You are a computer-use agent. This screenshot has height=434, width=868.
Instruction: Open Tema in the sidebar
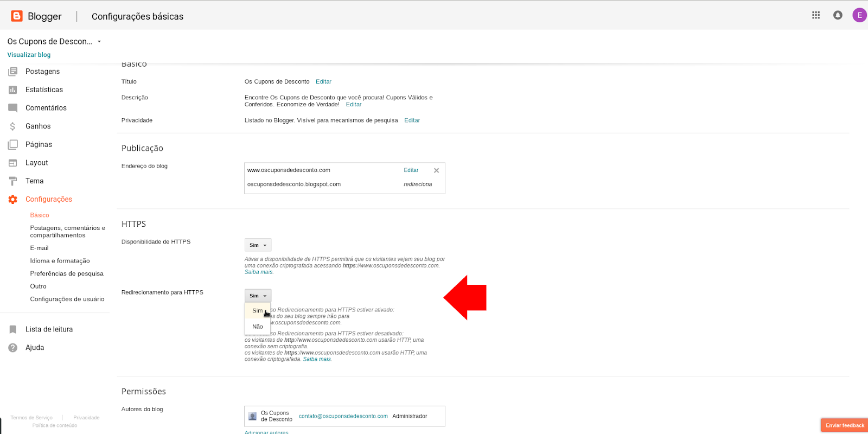click(x=34, y=181)
